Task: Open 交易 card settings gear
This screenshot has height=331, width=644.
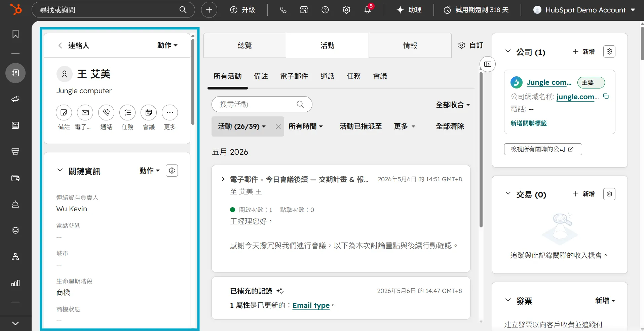Action: (x=609, y=194)
